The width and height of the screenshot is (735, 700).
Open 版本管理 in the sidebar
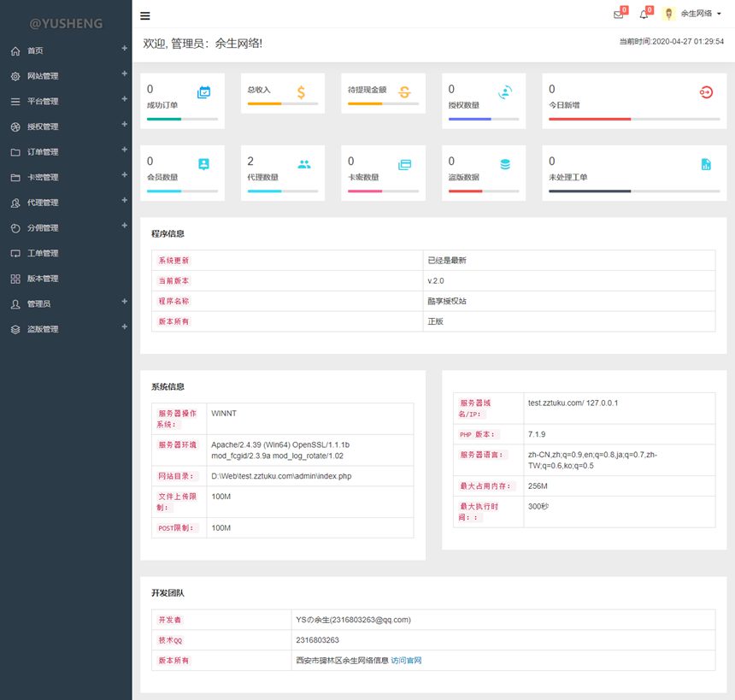(43, 279)
